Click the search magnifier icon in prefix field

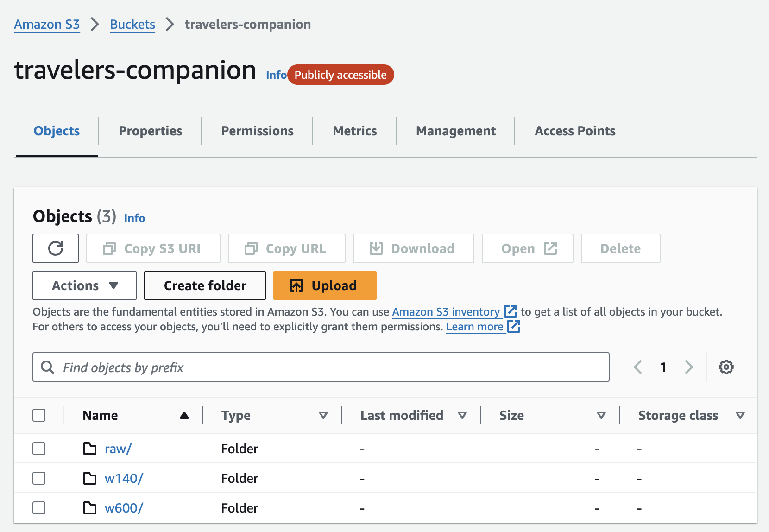pyautogui.click(x=47, y=367)
